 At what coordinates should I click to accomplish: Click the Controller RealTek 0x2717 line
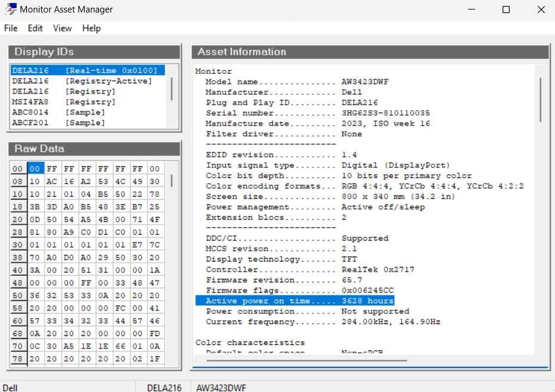click(310, 270)
